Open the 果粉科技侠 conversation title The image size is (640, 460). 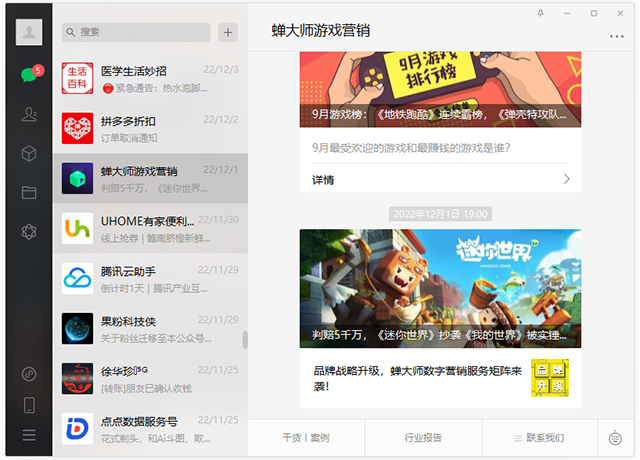(x=128, y=322)
